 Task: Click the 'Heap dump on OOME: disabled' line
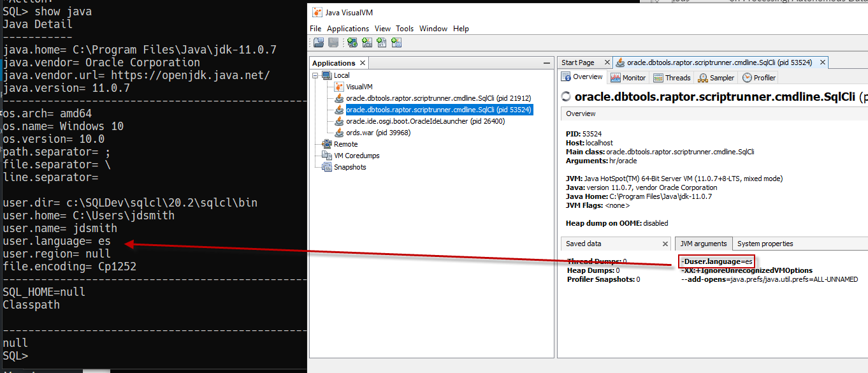pos(616,223)
